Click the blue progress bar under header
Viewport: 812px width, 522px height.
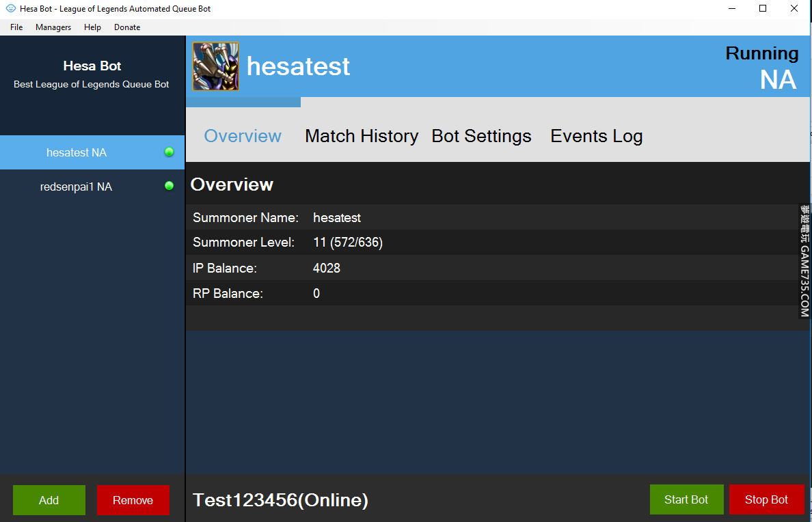(243, 102)
